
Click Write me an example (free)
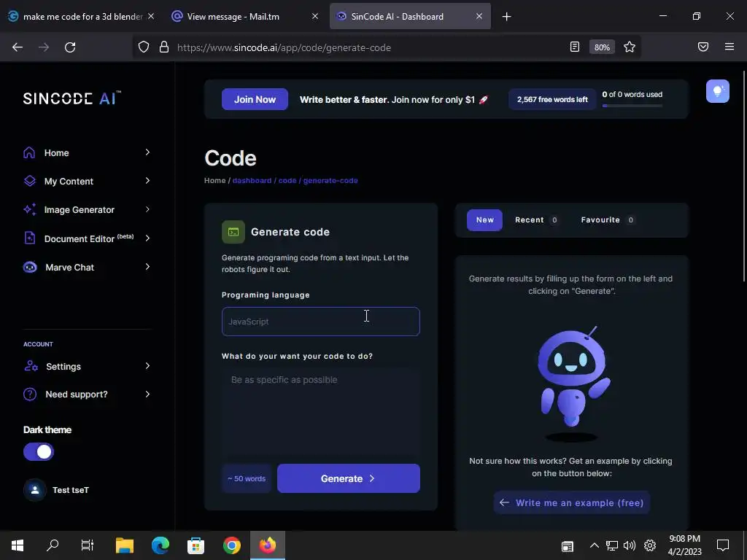point(572,502)
